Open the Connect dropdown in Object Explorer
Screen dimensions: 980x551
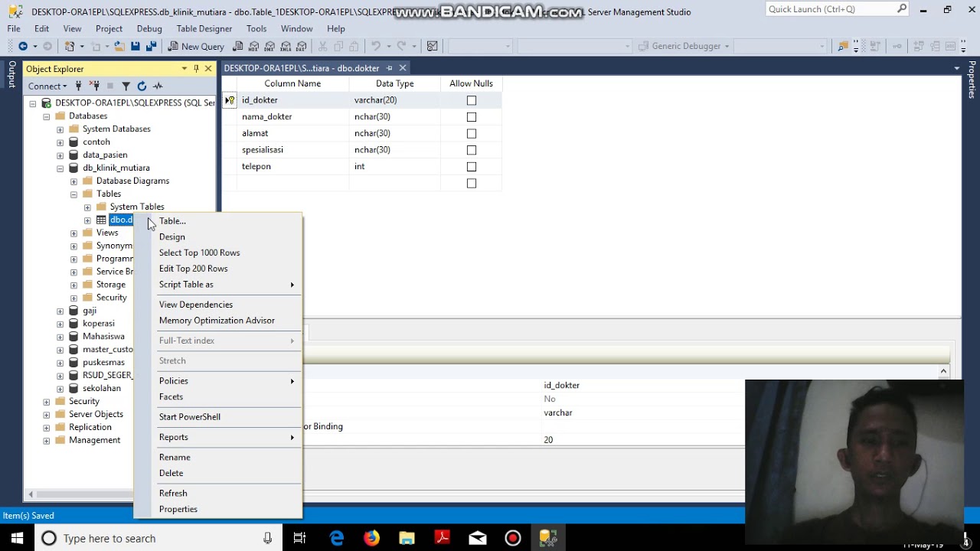click(x=47, y=86)
